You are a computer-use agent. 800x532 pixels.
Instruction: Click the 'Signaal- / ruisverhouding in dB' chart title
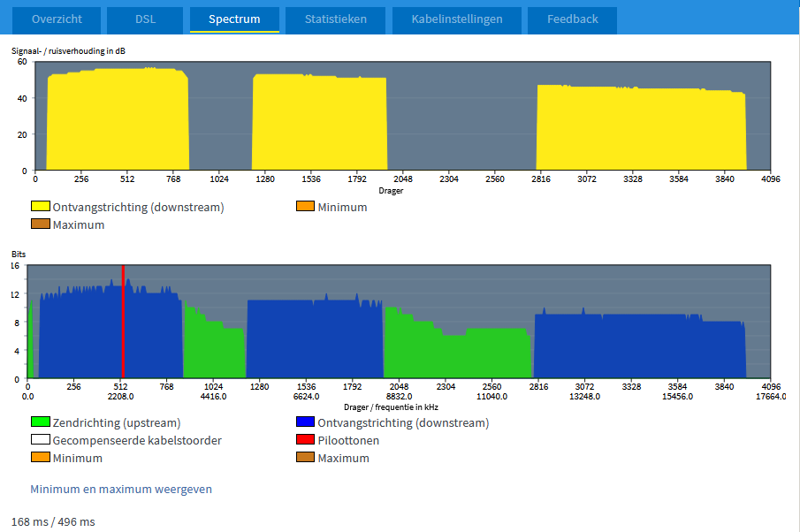(68, 51)
